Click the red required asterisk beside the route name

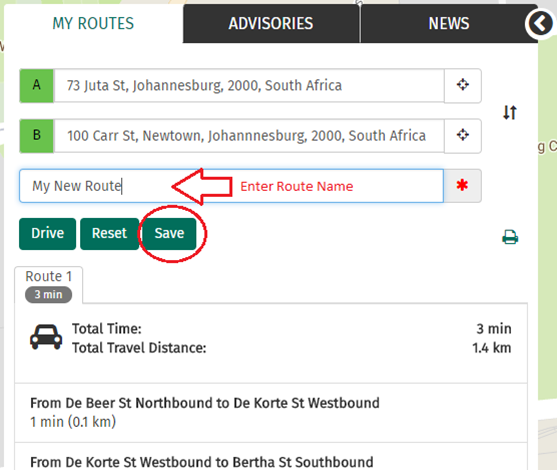462,185
